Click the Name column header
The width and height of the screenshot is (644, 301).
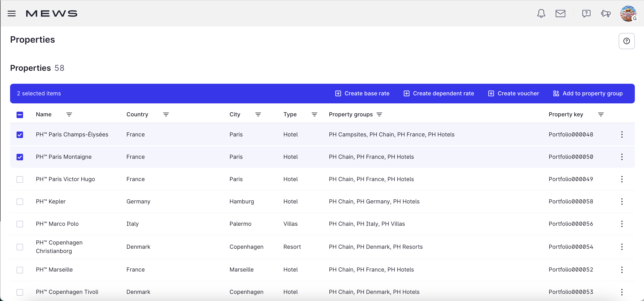(x=44, y=114)
